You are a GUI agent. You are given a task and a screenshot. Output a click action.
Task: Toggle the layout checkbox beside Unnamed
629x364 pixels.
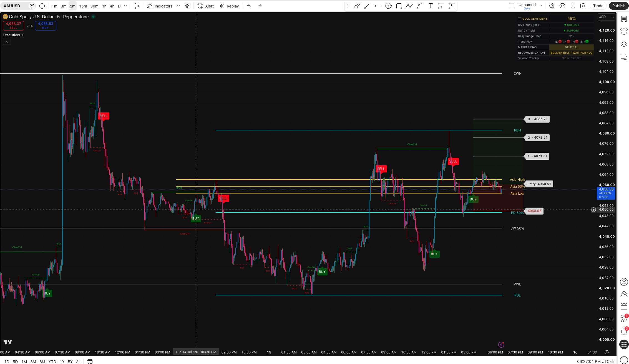(x=512, y=6)
